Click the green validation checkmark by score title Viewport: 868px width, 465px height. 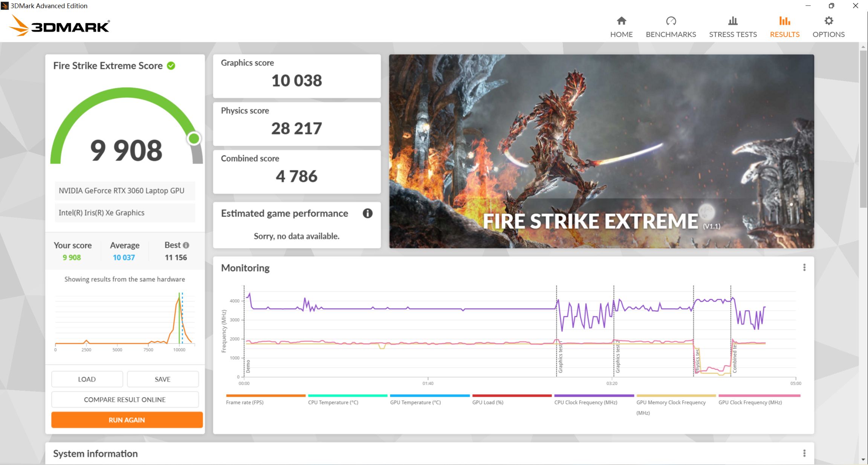click(171, 66)
